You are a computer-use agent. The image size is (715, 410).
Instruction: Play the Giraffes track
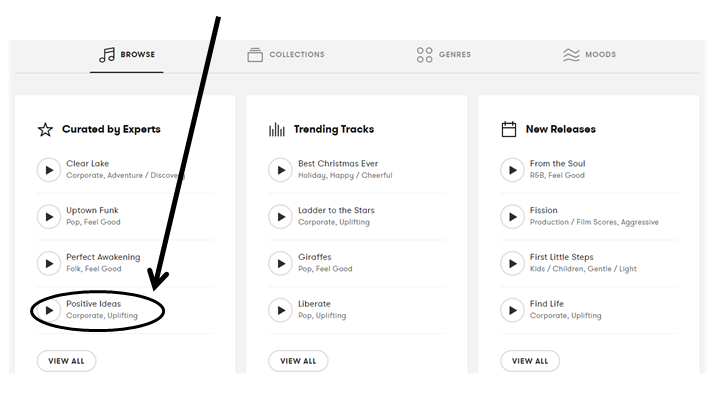[281, 263]
